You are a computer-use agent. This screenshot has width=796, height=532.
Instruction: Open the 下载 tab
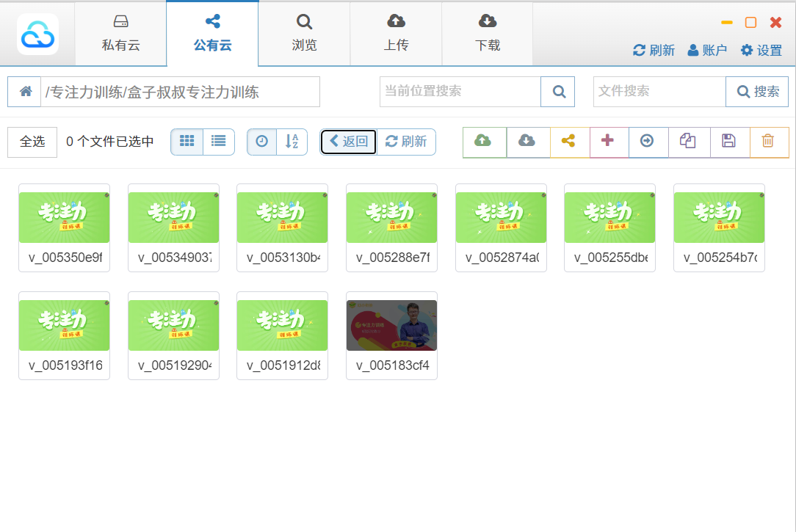488,34
